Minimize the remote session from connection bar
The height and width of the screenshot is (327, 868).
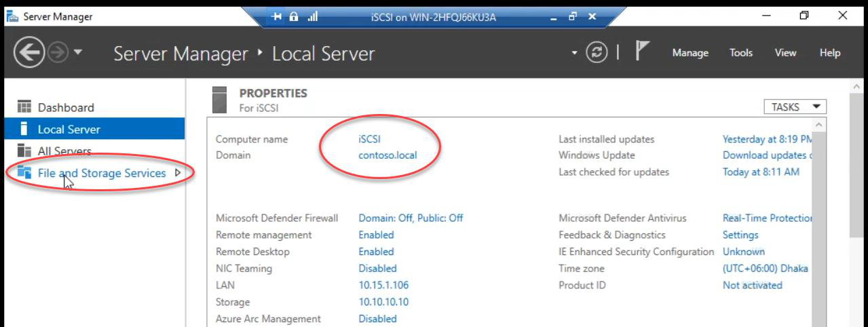(554, 18)
